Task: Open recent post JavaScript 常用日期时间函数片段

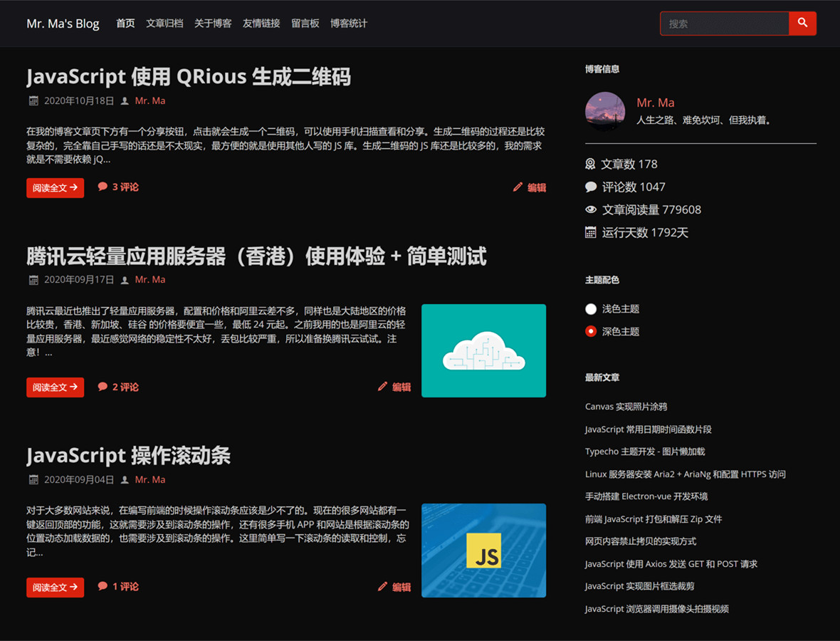Action: tap(649, 429)
